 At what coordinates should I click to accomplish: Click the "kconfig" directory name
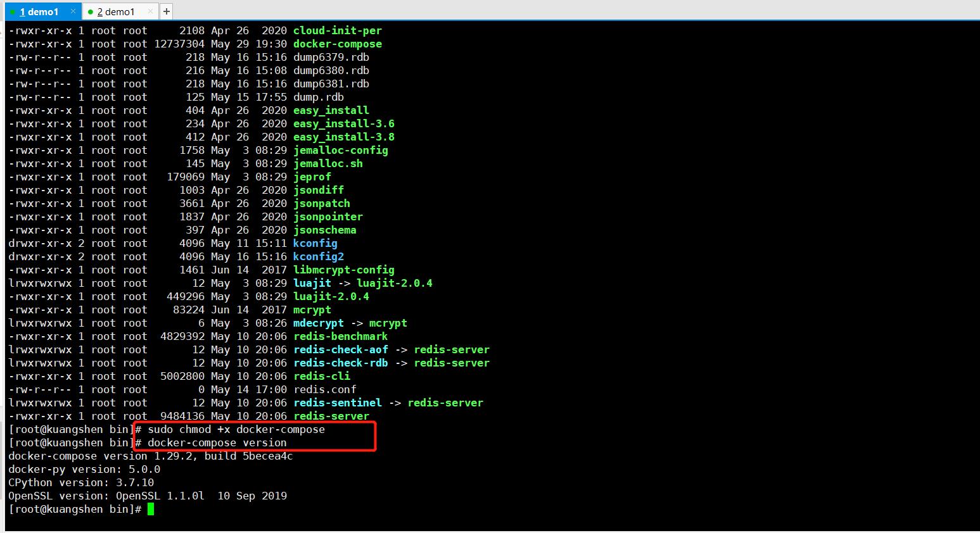[x=315, y=243]
